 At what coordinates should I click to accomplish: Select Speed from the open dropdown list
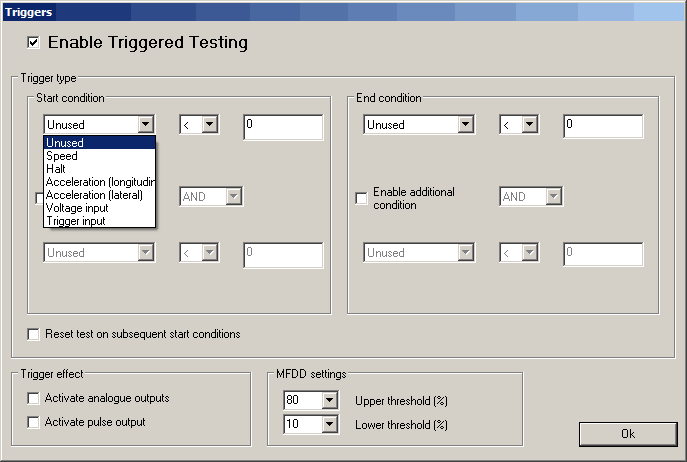click(62, 156)
